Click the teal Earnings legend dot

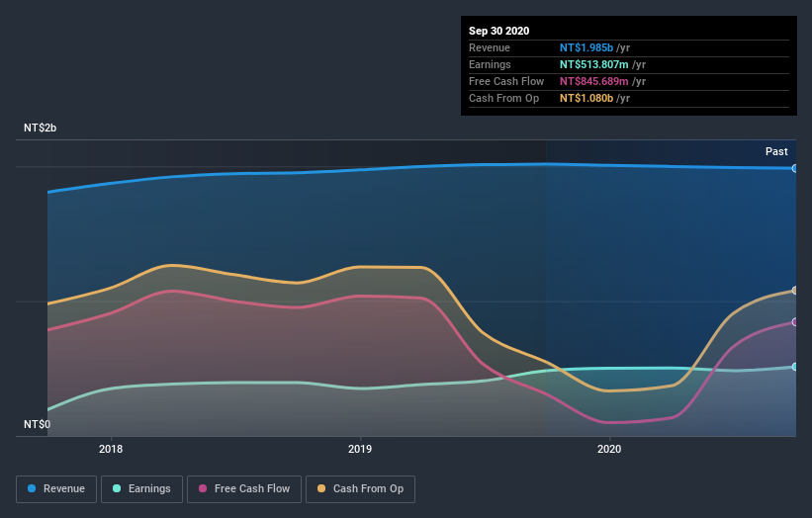click(117, 488)
